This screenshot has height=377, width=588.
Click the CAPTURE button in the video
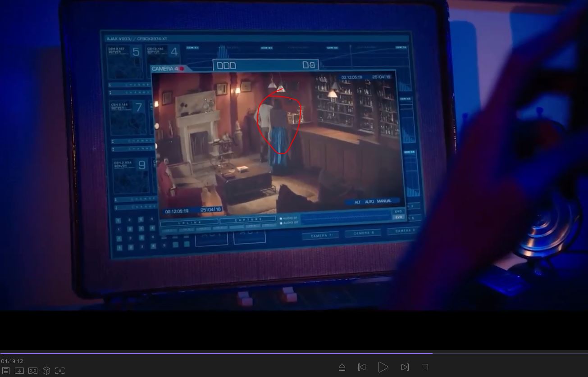pos(248,219)
